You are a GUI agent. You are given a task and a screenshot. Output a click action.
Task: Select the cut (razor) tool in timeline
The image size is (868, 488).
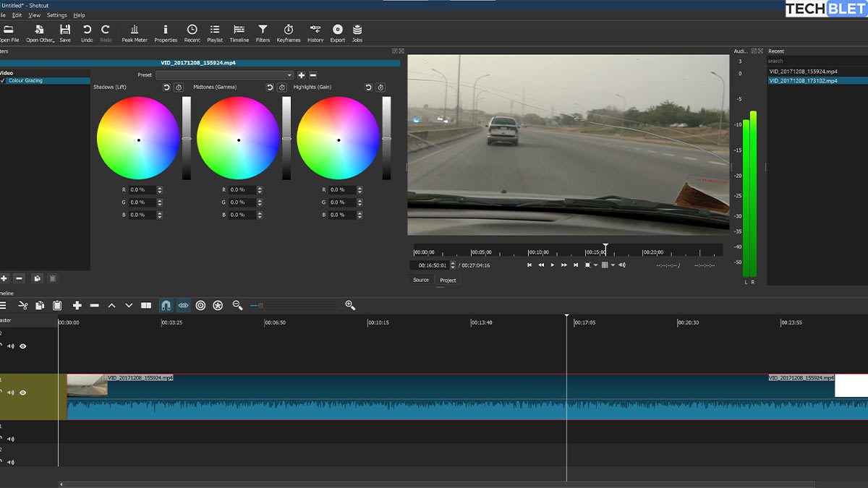coord(23,305)
